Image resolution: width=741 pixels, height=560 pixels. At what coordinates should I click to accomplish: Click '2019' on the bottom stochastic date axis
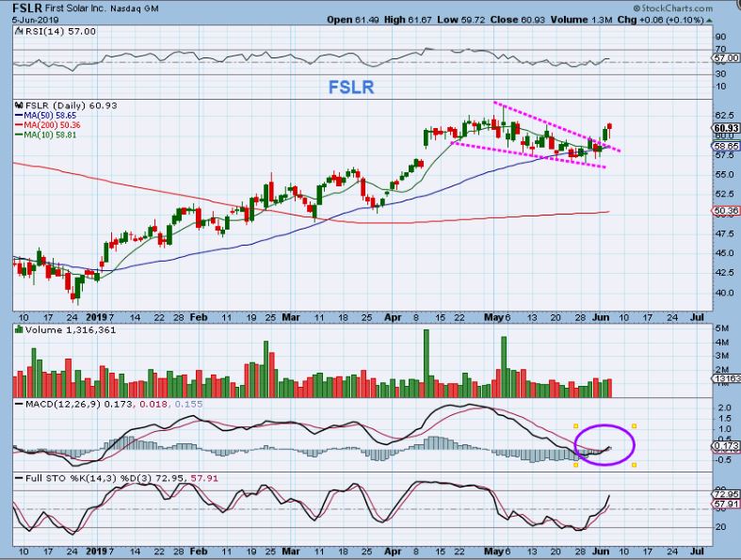97,552
